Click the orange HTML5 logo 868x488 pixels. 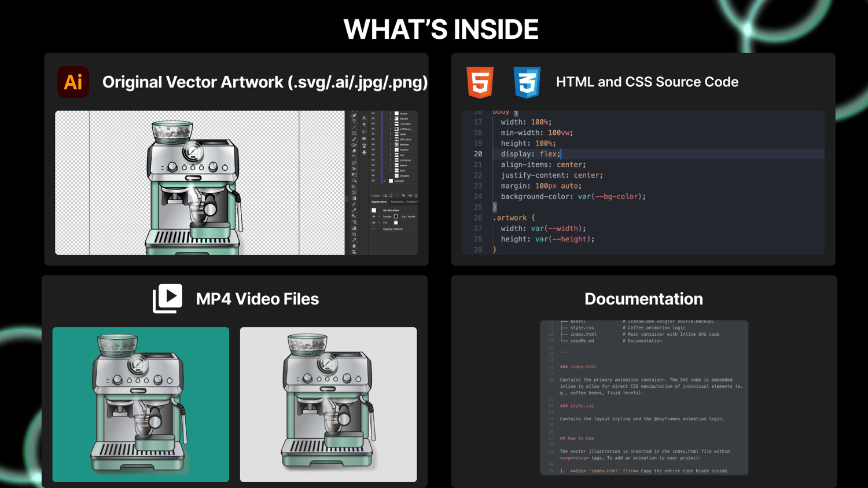(480, 82)
